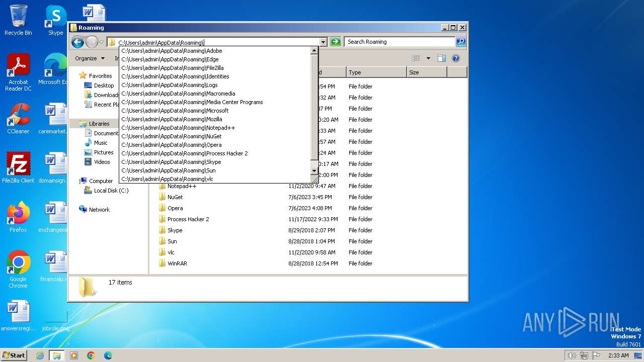Open the Recycle Bin desktop icon
Screen dimensions: 644x362
click(x=18, y=20)
